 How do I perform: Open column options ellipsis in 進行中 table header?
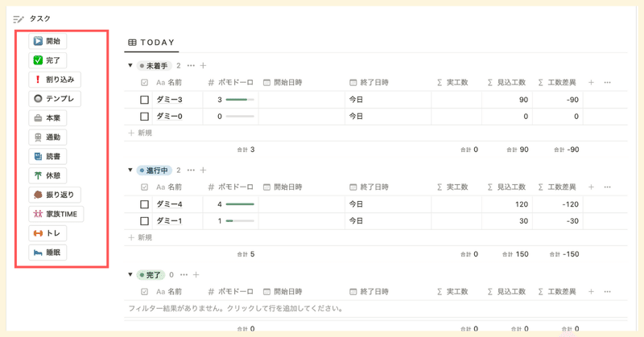608,187
